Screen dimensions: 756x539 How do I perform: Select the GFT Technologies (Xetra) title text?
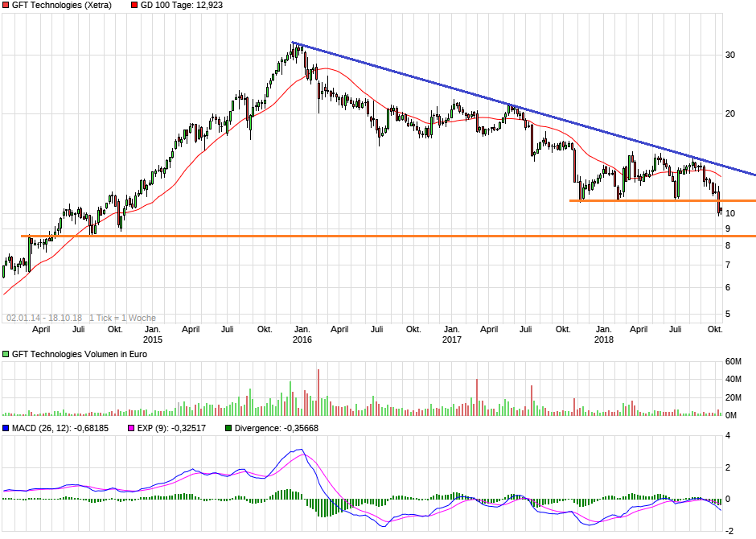62,6
